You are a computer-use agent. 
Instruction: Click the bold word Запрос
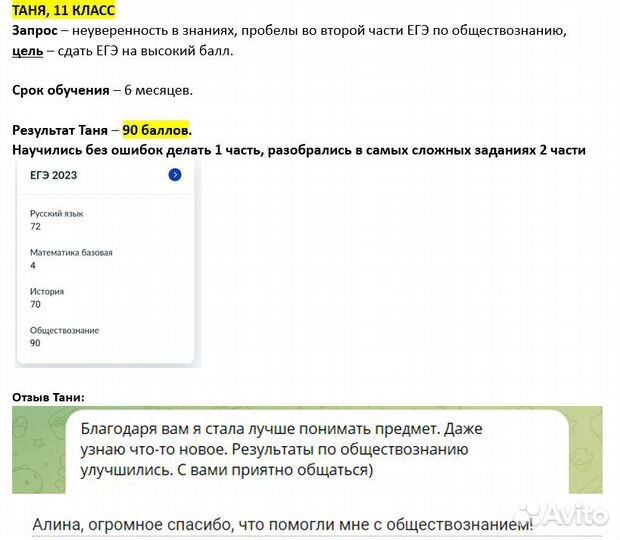(35, 30)
